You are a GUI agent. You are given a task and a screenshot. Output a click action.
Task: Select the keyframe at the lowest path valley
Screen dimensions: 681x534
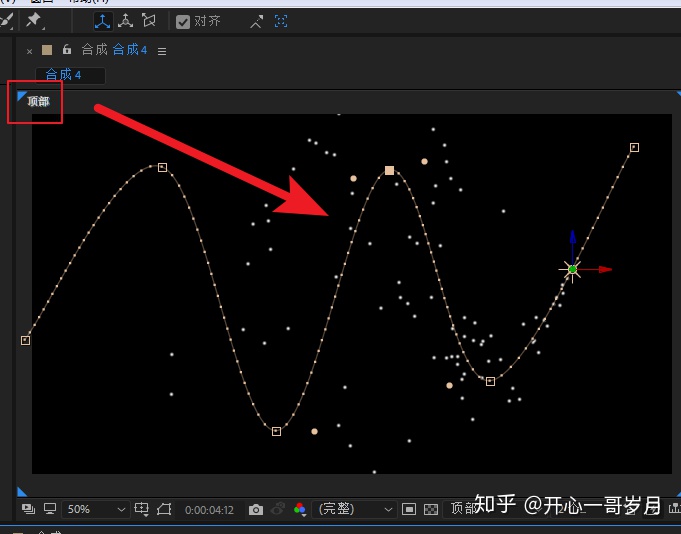point(276,431)
